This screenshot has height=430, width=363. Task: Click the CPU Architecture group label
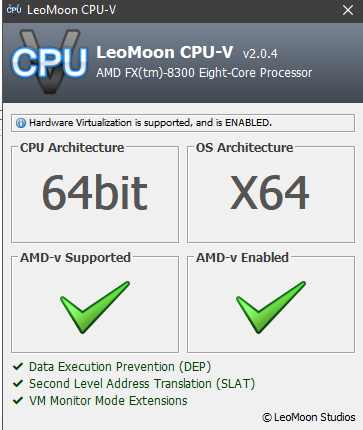[72, 148]
